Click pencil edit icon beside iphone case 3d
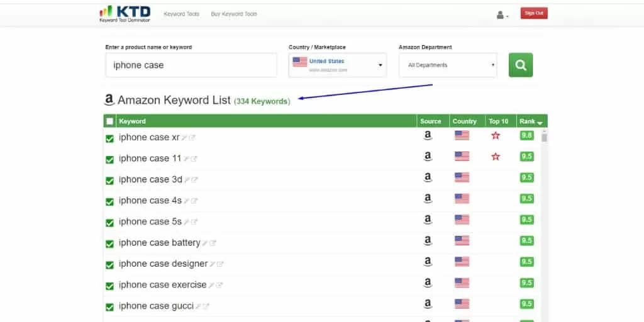 point(187,179)
